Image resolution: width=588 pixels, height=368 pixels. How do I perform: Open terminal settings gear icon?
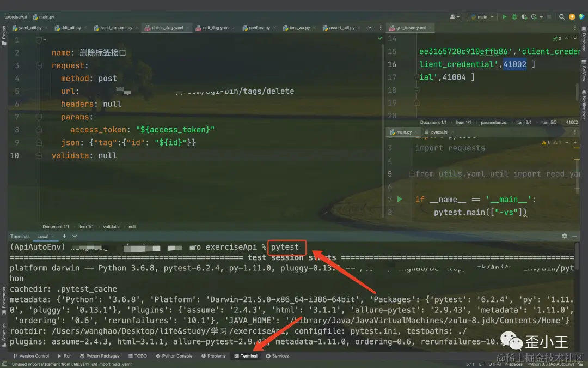click(565, 236)
